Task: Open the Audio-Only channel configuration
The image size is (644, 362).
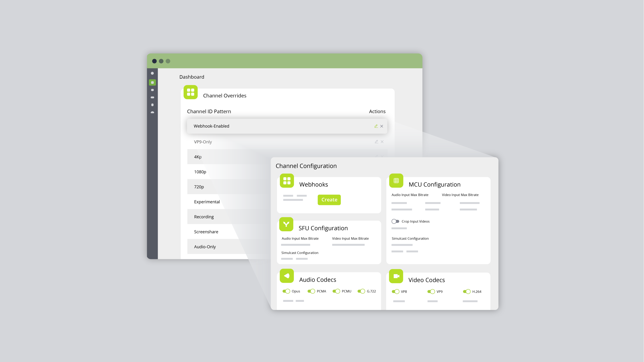Action: point(204,247)
